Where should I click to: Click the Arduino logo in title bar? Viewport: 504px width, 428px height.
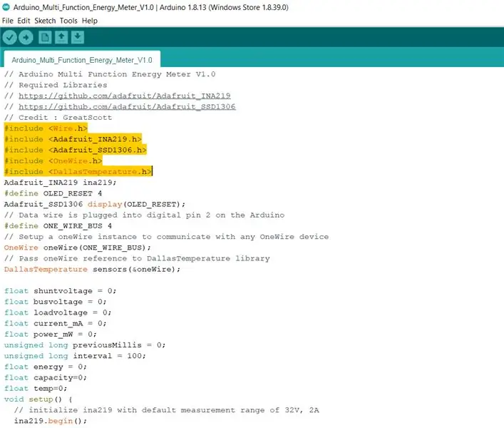pyautogui.click(x=6, y=7)
